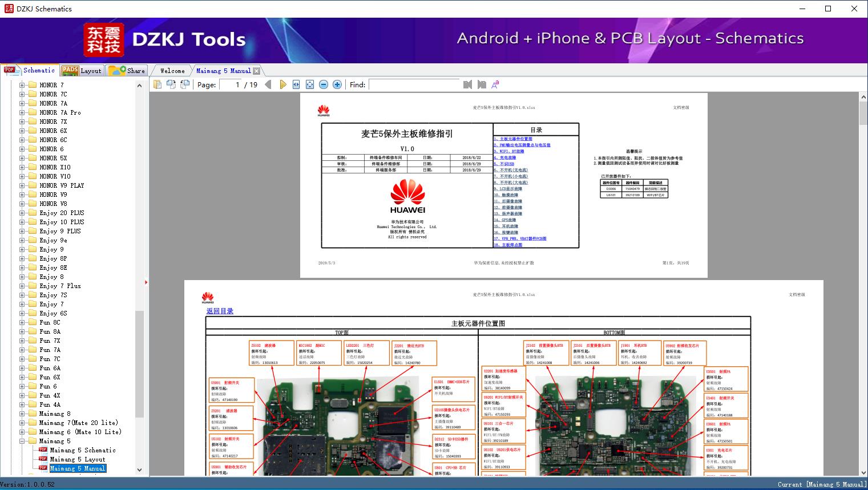Select the Maimang 6 (Mate 10 Lite) folder
The height and width of the screenshot is (490, 868).
click(80, 432)
